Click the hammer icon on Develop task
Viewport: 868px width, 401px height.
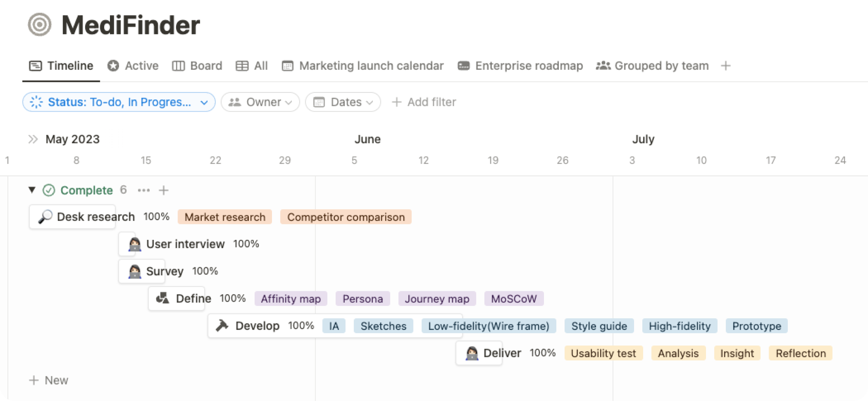pyautogui.click(x=222, y=326)
